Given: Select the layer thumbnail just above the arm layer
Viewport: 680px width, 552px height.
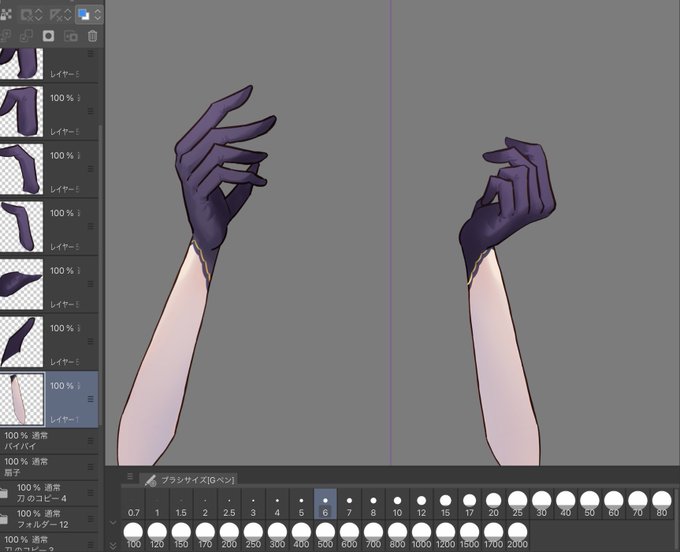Looking at the screenshot, I should (22, 342).
